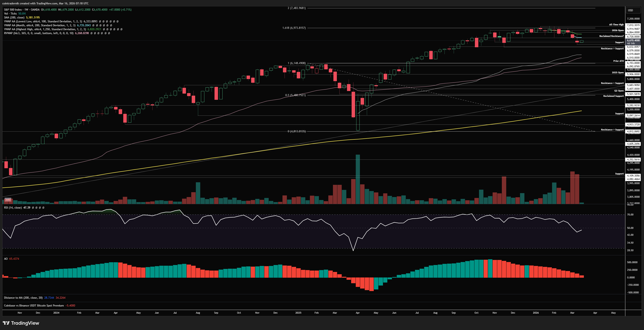
Task: Click the current price label 6,670.4000
Action: 633,40
